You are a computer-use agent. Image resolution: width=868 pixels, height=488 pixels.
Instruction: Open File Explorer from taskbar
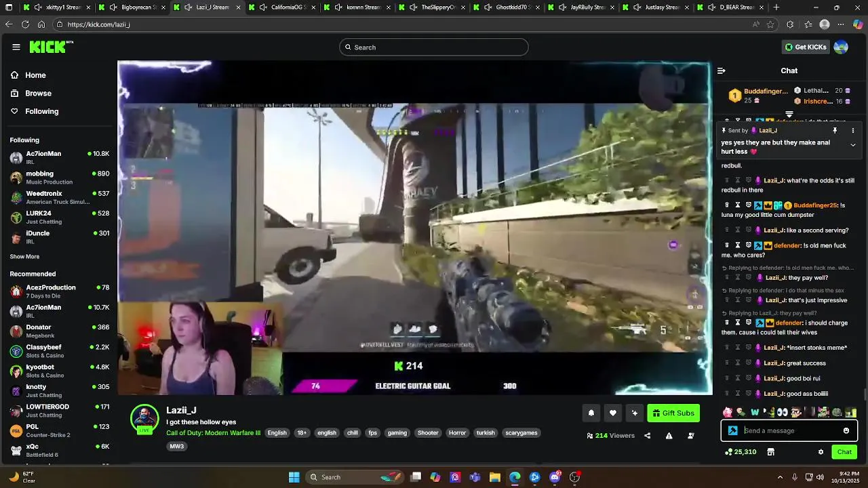pos(495,477)
